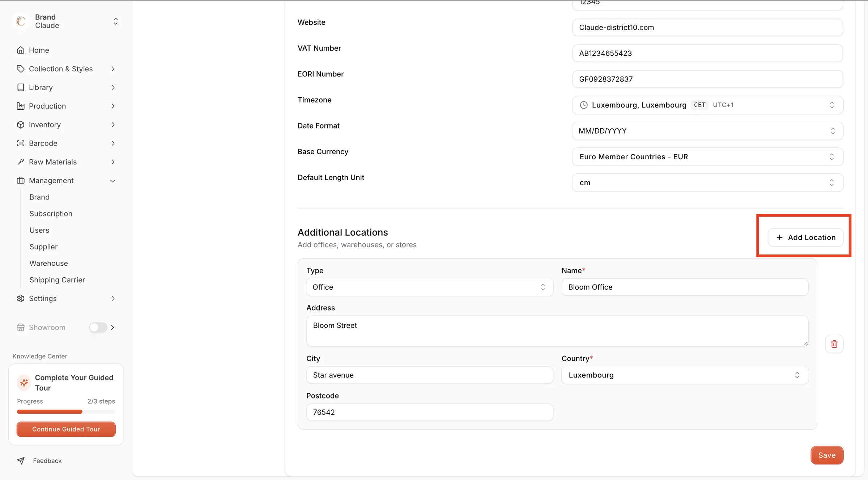The width and height of the screenshot is (868, 480).
Task: Open the Brand submenu item
Action: tap(39, 197)
